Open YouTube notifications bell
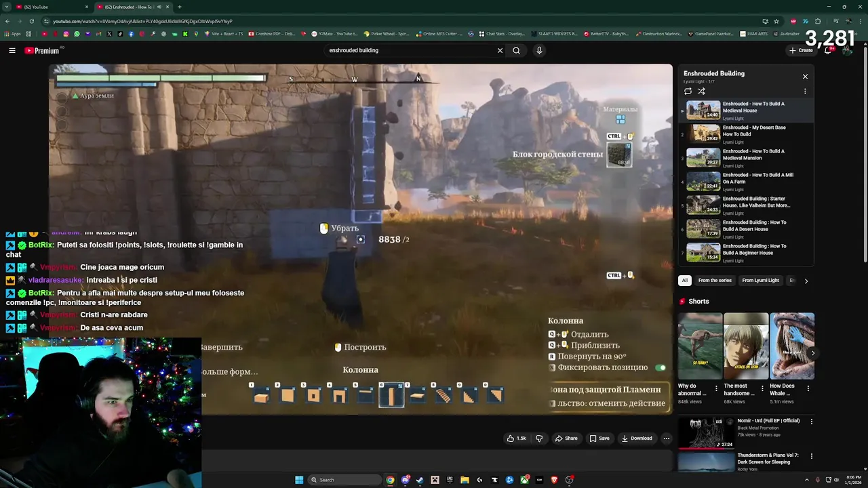868x488 pixels. coord(828,50)
